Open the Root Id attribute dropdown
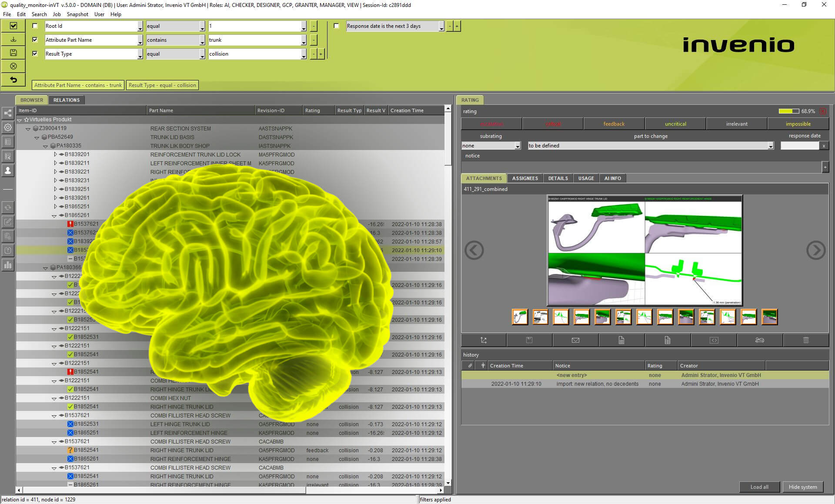The height and width of the screenshot is (504, 835). coord(140,27)
